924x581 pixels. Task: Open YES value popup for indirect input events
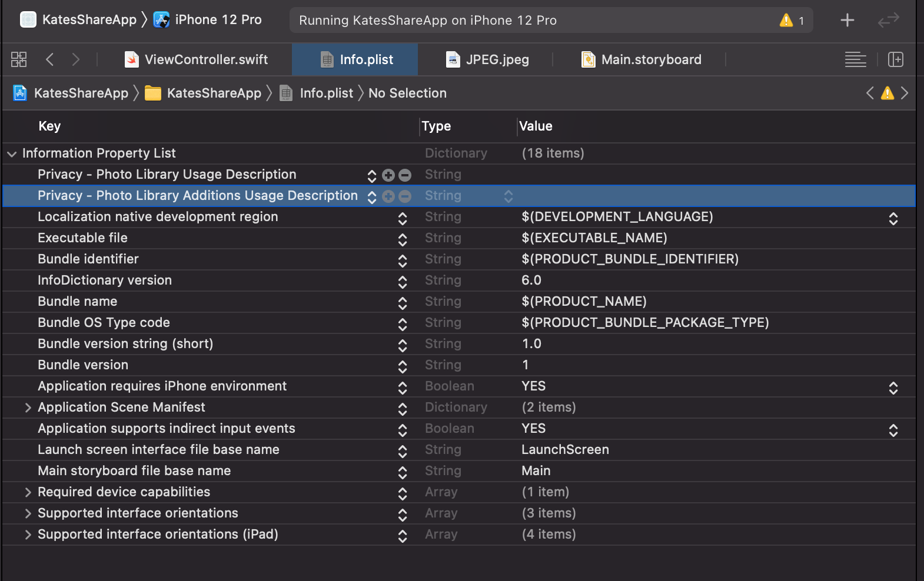pos(893,430)
